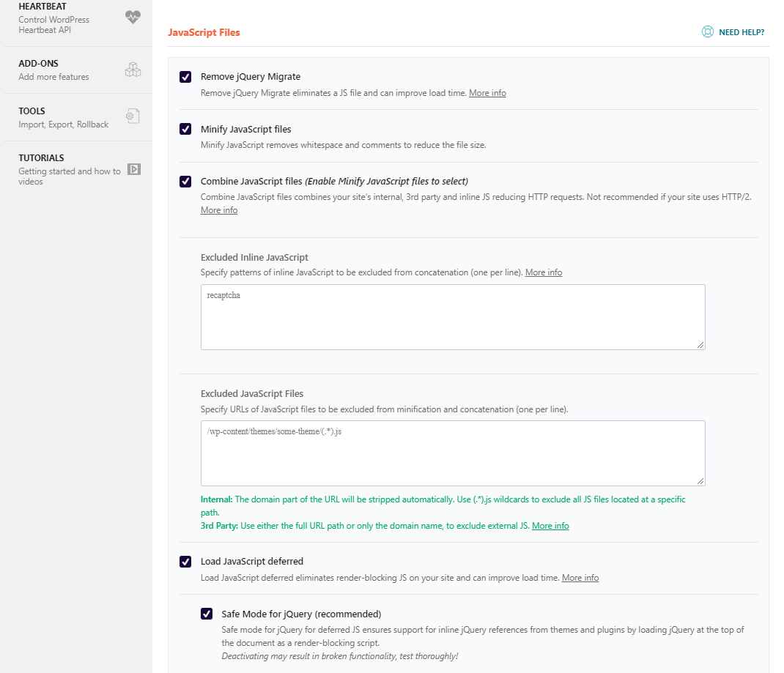Uncheck Load JavaScript deferred
Viewport: 784px width, 673px height.
pyautogui.click(x=185, y=562)
